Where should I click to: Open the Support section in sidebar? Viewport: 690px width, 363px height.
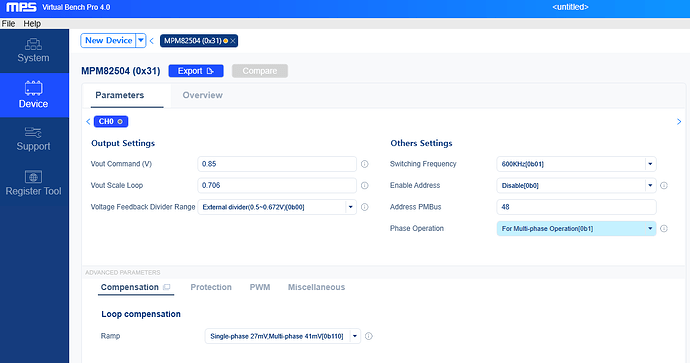34,139
